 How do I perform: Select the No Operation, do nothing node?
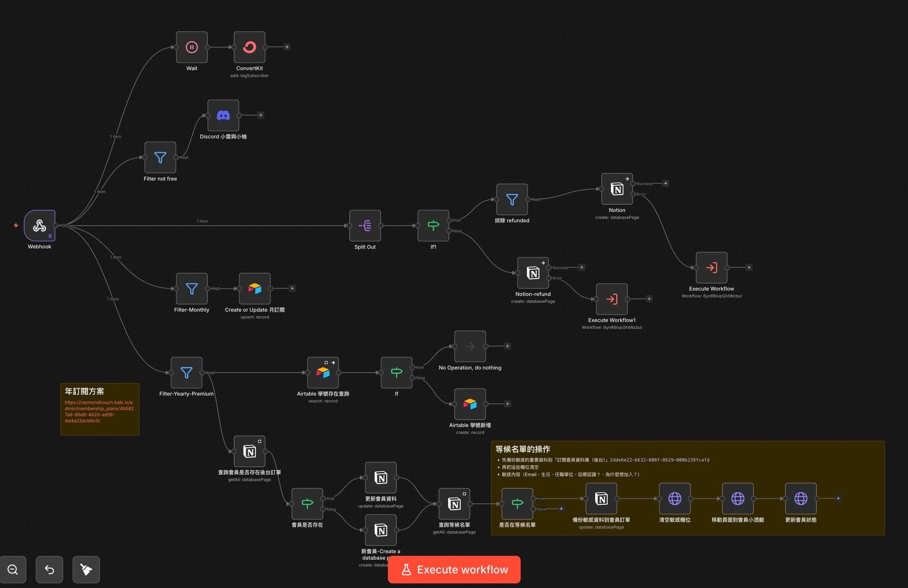(x=470, y=347)
